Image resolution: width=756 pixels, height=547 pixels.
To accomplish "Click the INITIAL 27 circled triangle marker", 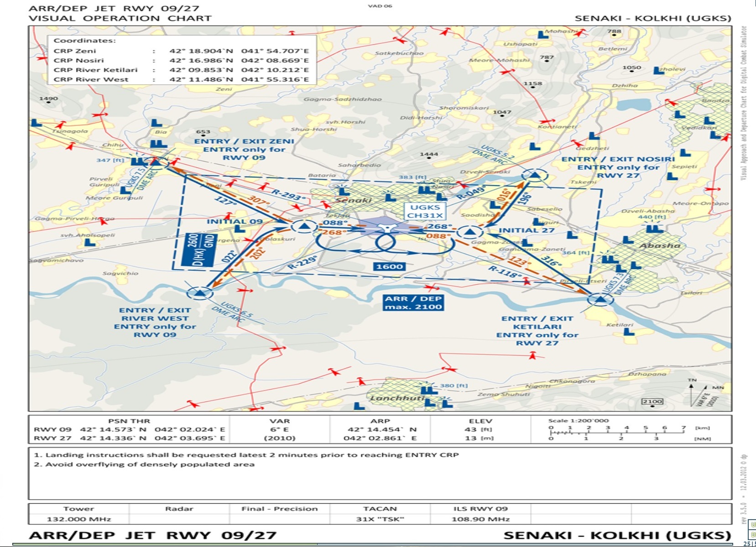I will [x=469, y=232].
